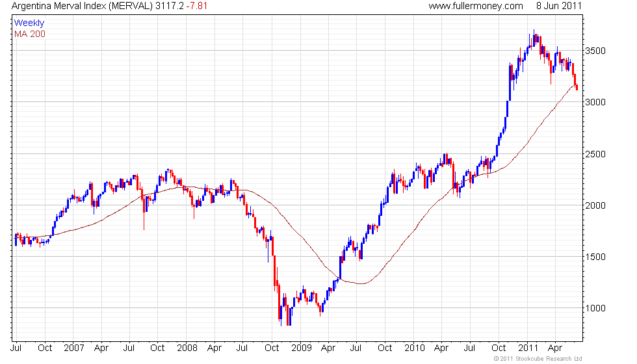Open the www.fullermoney.com text

tap(476, 6)
